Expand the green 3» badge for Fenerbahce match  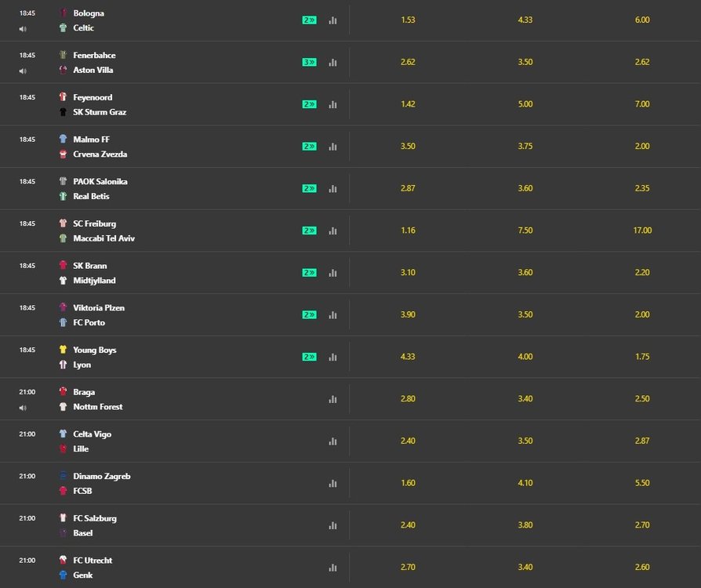coord(309,62)
